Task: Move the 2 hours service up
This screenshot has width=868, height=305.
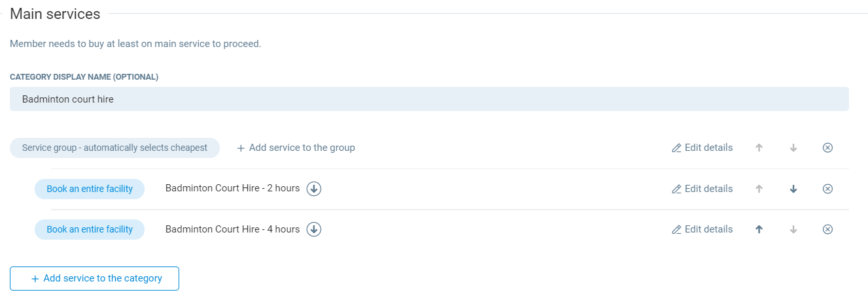Action: [x=759, y=189]
